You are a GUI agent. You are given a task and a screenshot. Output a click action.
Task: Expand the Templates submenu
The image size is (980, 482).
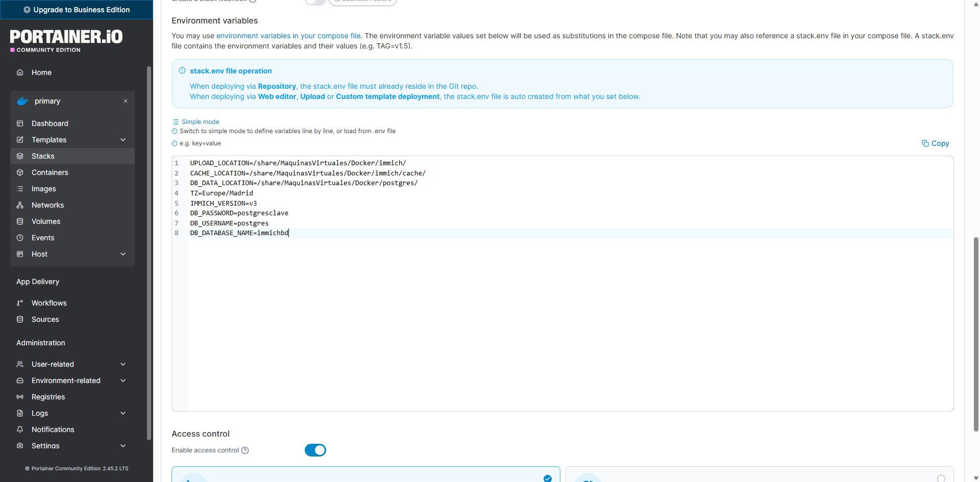[123, 140]
